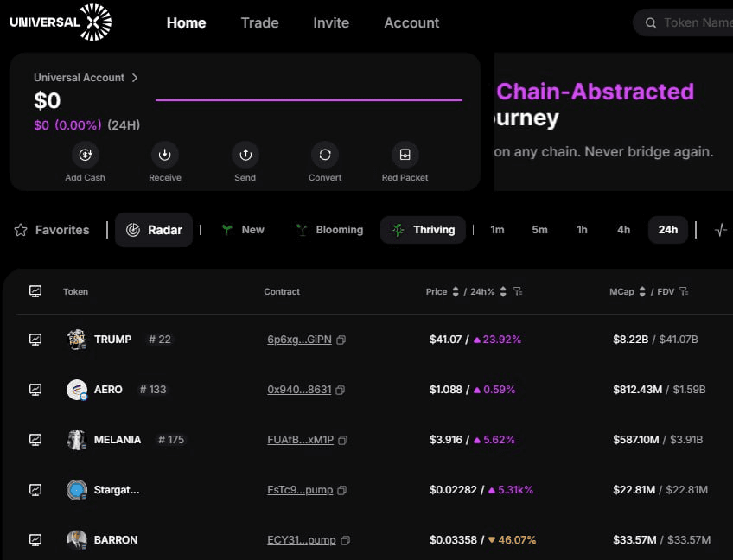The height and width of the screenshot is (560, 733).
Task: Open MELANIA contract link FUAfB...xM1P
Action: coord(300,439)
